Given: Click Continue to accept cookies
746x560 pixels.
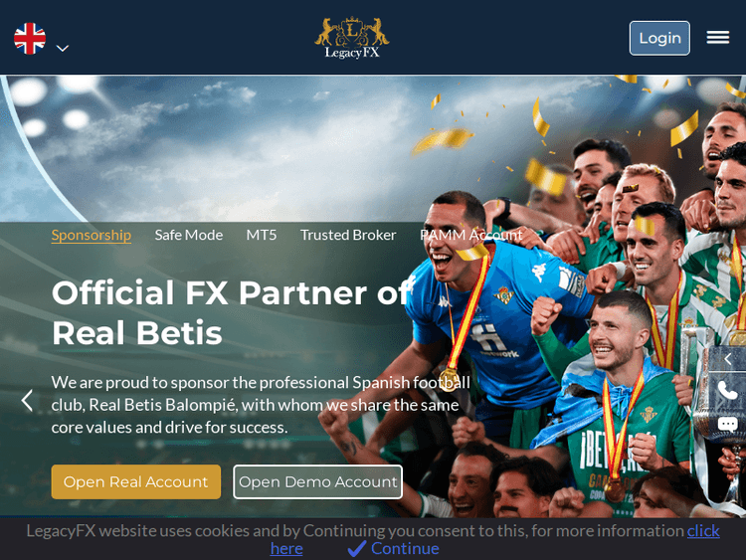Looking at the screenshot, I should click(405, 549).
